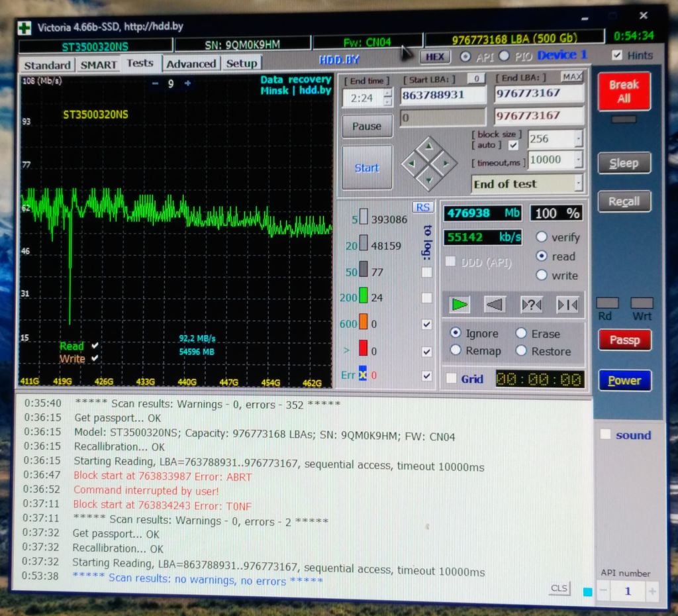Image resolution: width=678 pixels, height=616 pixels.
Task: Switch to the SMART tab
Action: (x=99, y=65)
